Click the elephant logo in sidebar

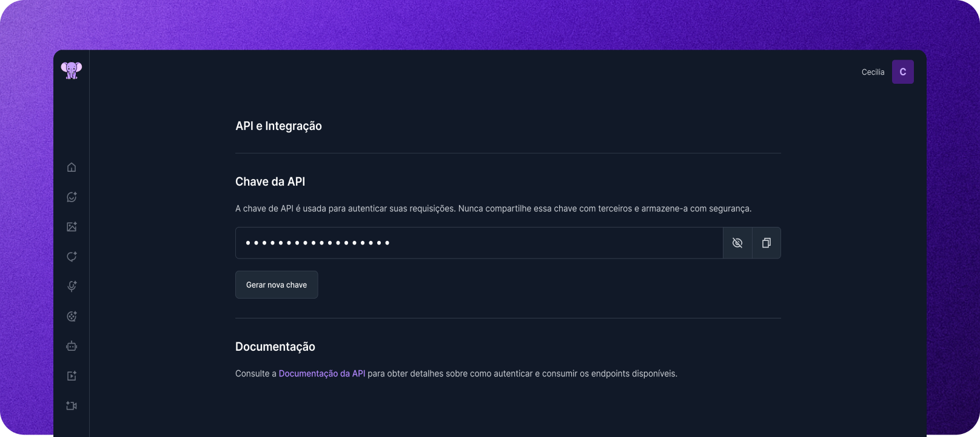[72, 70]
